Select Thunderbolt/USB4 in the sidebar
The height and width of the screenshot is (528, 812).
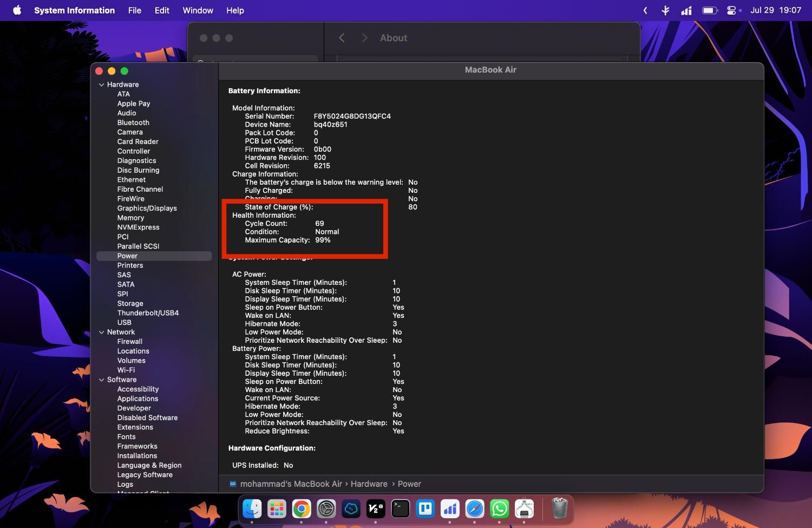[148, 313]
